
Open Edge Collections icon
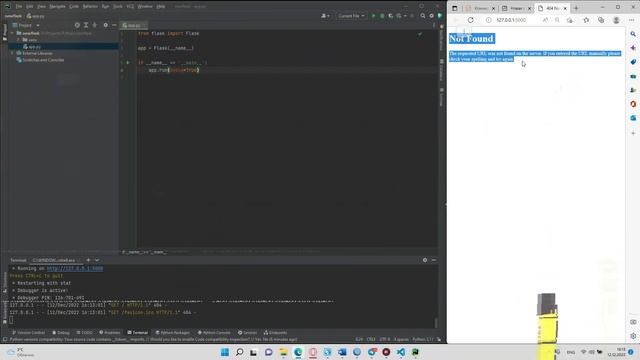601,20
